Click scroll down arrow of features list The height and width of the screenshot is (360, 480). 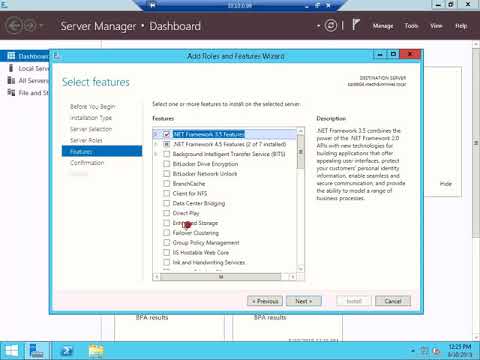300,269
